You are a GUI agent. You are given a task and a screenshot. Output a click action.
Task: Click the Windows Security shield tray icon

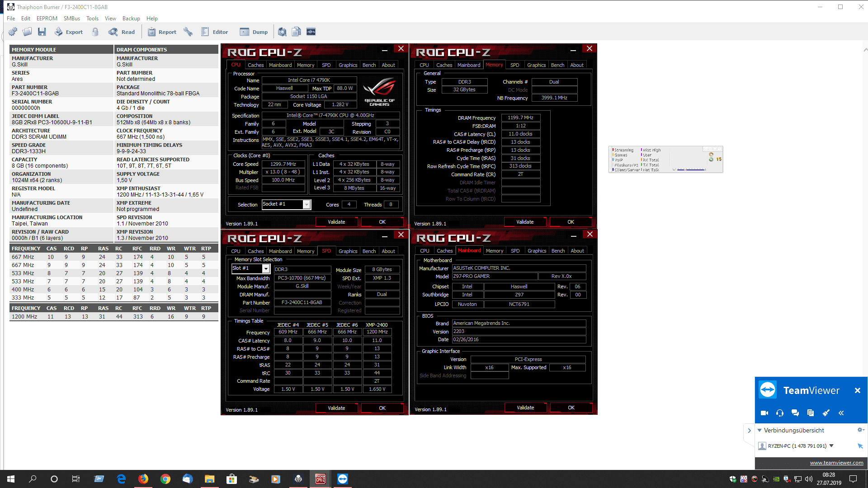point(732,479)
